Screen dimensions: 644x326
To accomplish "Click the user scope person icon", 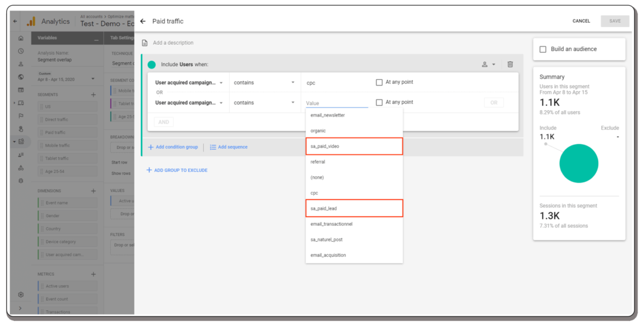I will point(485,64).
